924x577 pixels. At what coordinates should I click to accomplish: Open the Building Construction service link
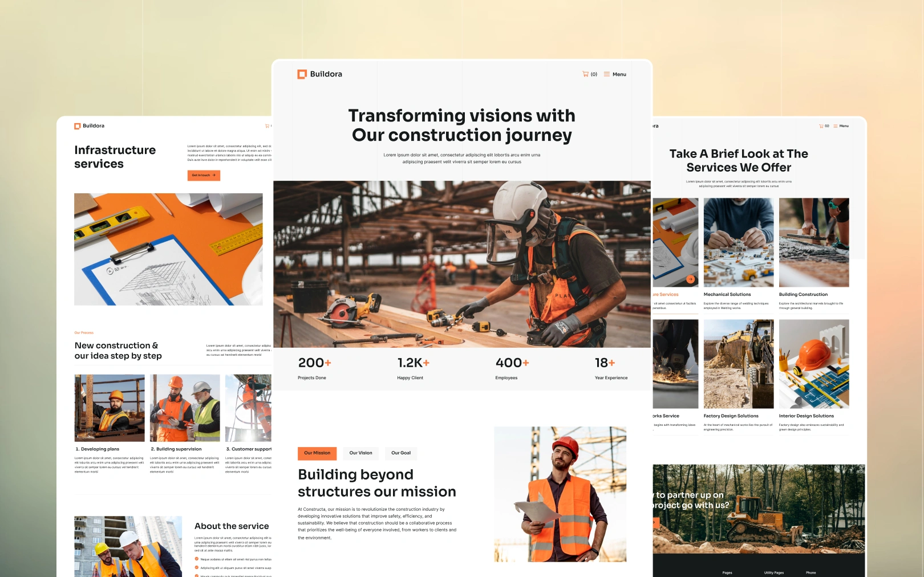pos(803,295)
